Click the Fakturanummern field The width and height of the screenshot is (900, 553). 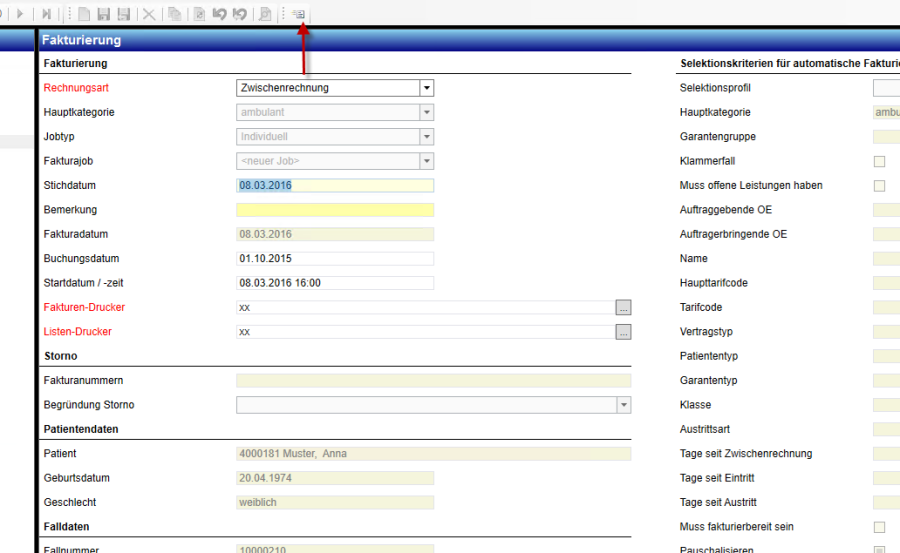tap(433, 380)
